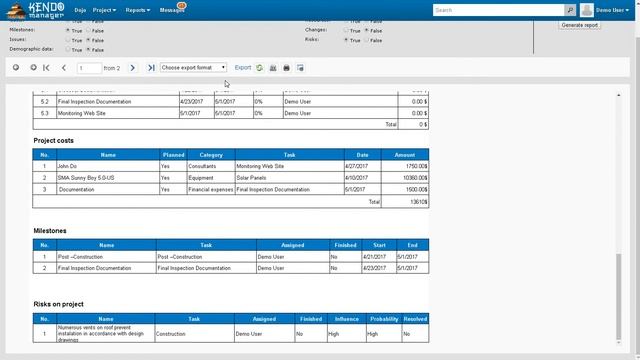Click the "Project costs" heading
This screenshot has height=360, width=640.
click(53, 140)
